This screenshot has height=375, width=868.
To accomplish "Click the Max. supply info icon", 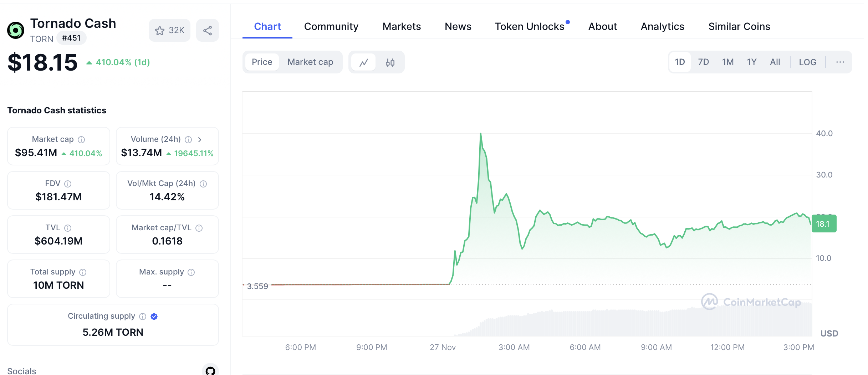I will pos(191,272).
